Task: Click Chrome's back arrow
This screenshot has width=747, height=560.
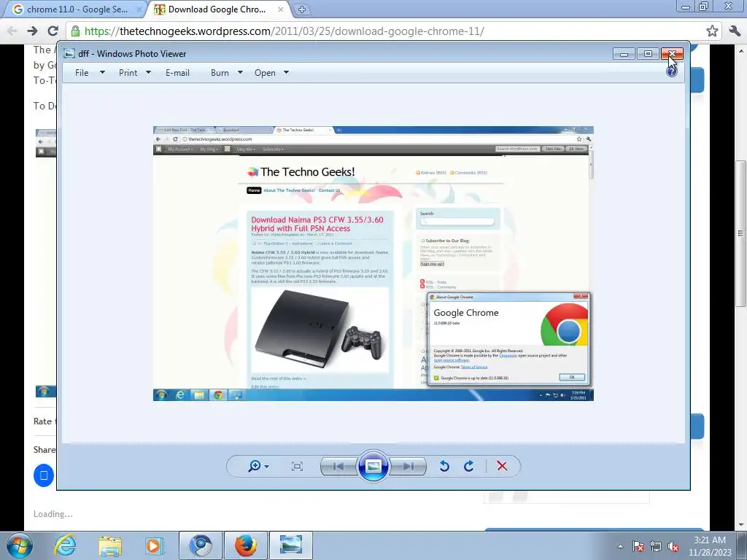Action: click(x=12, y=31)
